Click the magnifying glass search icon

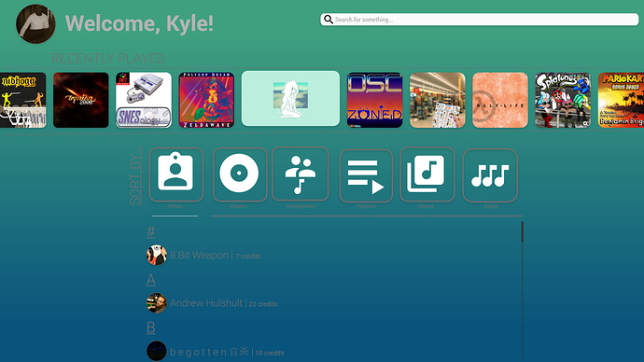coord(329,20)
